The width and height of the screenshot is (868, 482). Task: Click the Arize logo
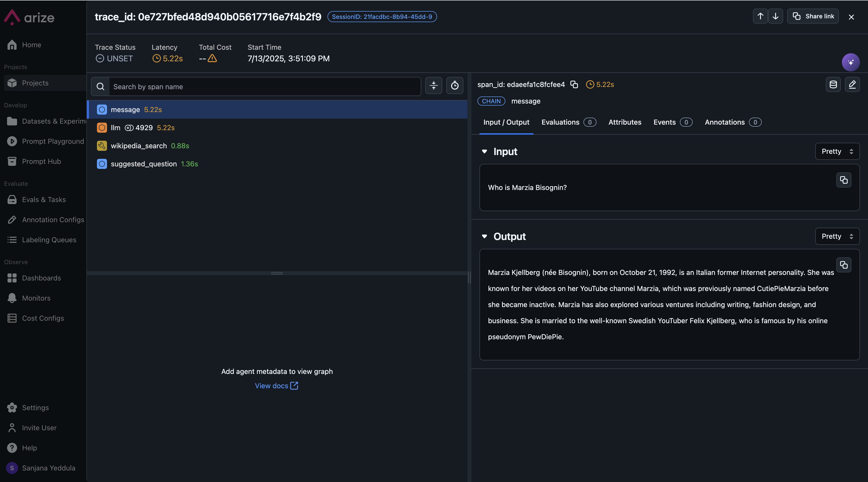(29, 17)
